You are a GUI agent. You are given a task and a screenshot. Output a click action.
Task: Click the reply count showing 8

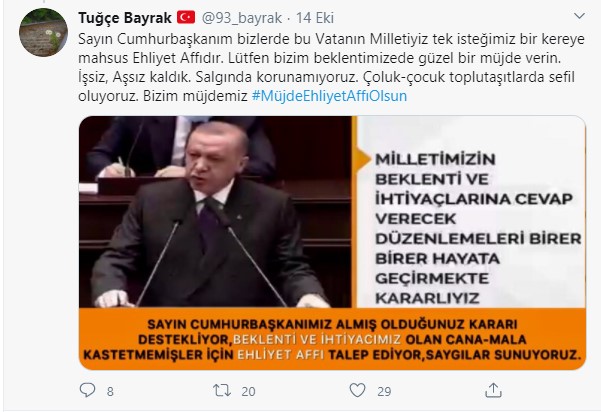[110, 391]
